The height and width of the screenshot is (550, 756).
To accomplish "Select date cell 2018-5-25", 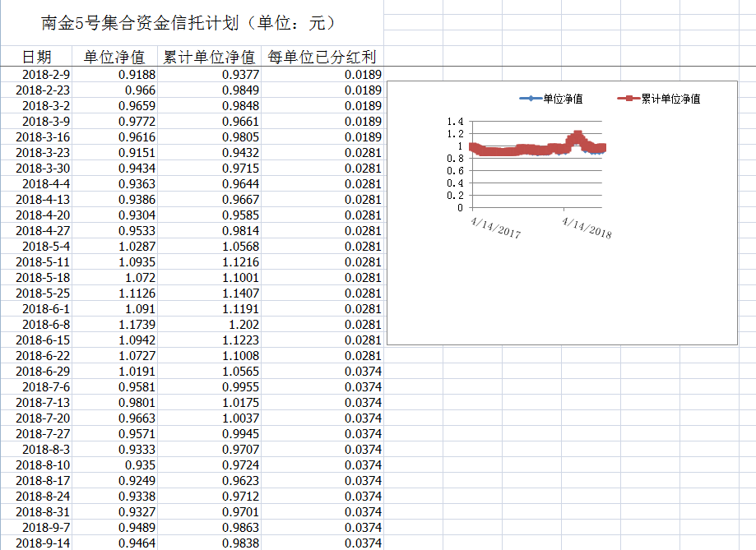I will click(37, 293).
